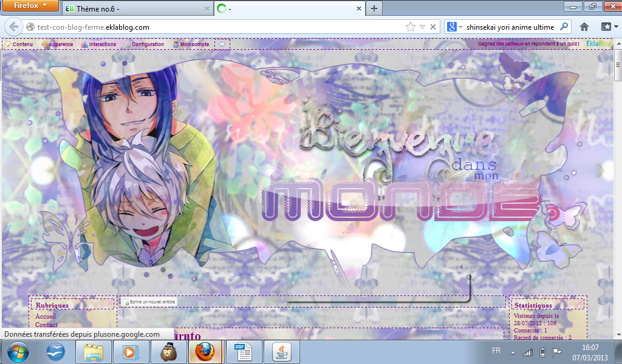Delete the Rubriques module with its X
Image resolution: width=622 pixels, height=364 pixels.
point(109,303)
